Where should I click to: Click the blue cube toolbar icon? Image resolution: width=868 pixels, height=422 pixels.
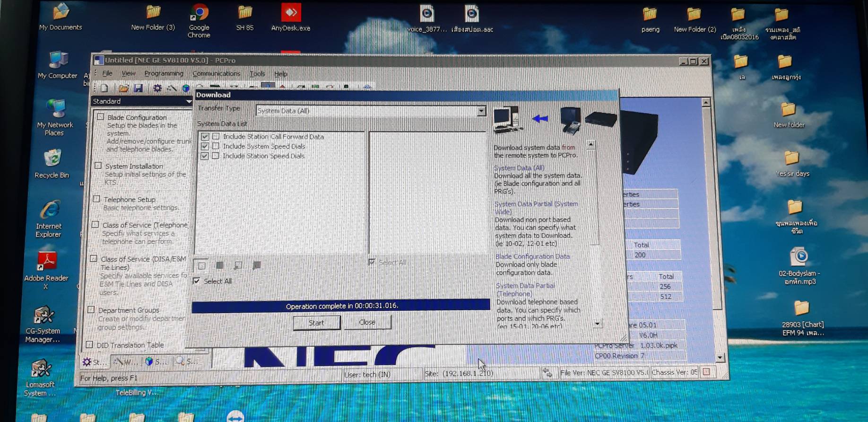click(x=186, y=88)
